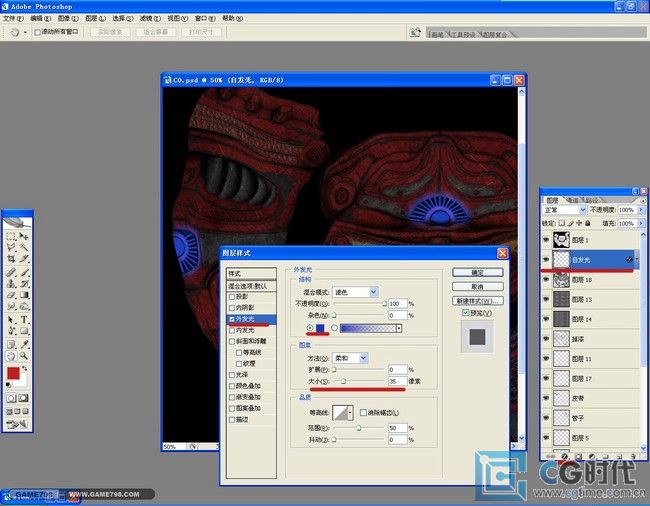
Task: Toggle the 预览 preview checkbox
Action: [466, 313]
